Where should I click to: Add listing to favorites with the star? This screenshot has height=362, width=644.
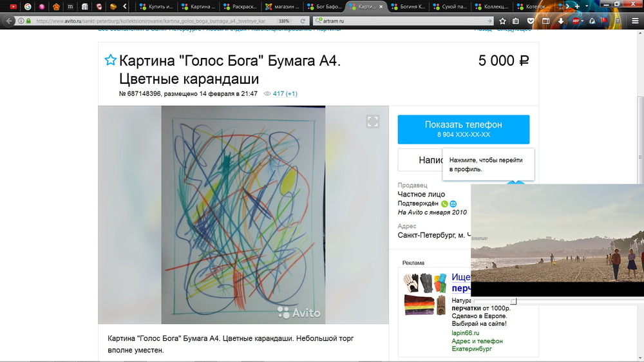point(110,61)
